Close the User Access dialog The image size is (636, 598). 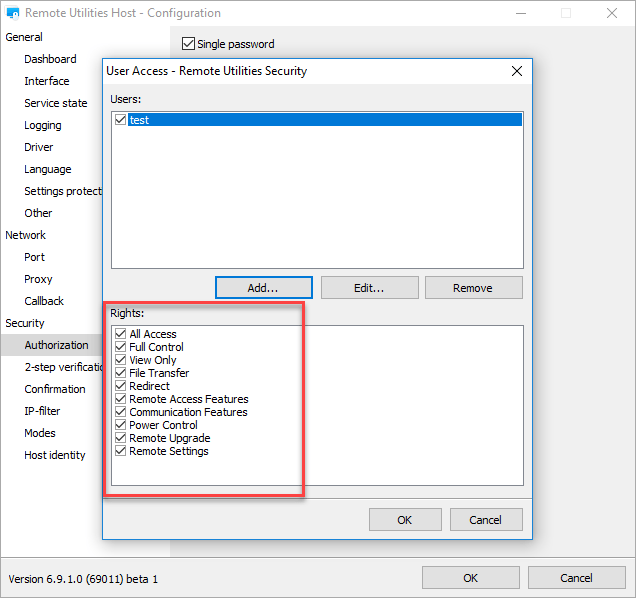(516, 71)
